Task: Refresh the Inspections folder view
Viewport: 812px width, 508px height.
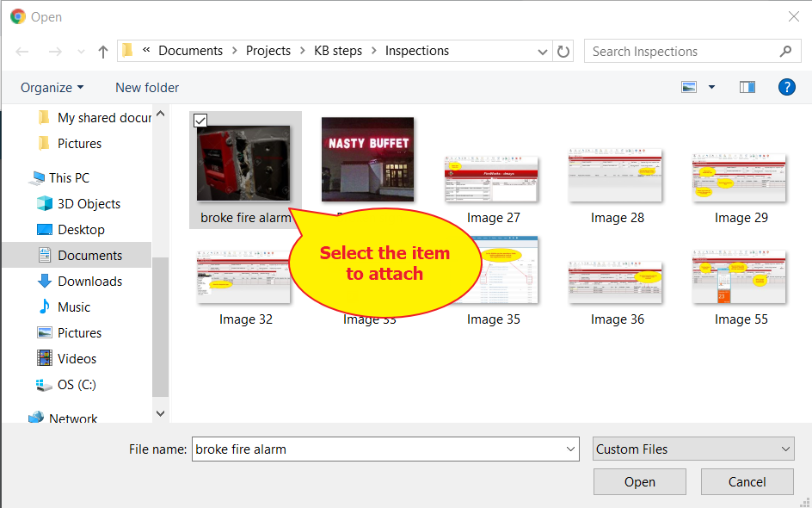Action: pyautogui.click(x=563, y=52)
